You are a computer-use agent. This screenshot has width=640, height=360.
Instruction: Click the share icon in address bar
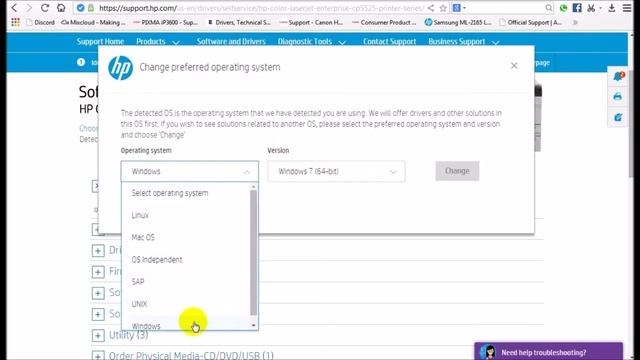pyautogui.click(x=431, y=8)
